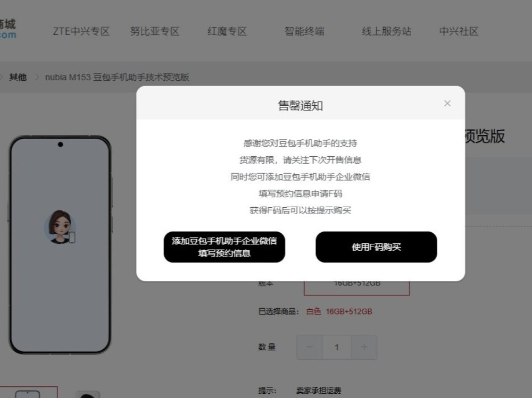Decrease quantity with the minus button
The height and width of the screenshot is (398, 532).
coord(310,347)
